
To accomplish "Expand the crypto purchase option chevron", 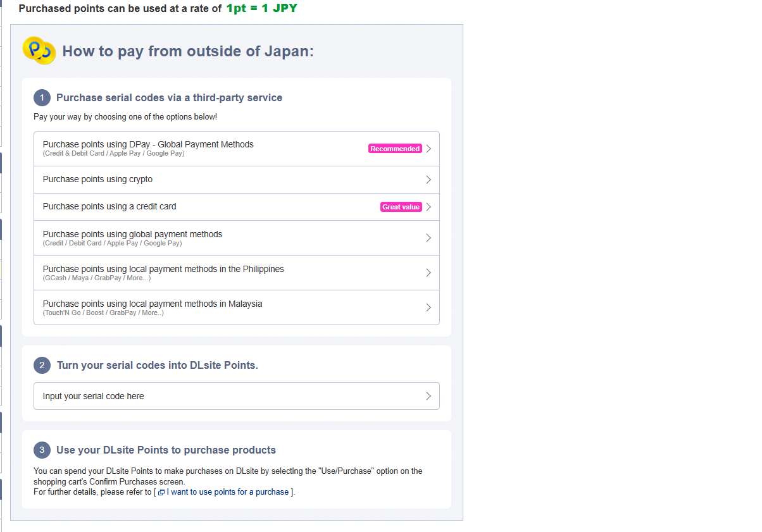I will tap(428, 180).
